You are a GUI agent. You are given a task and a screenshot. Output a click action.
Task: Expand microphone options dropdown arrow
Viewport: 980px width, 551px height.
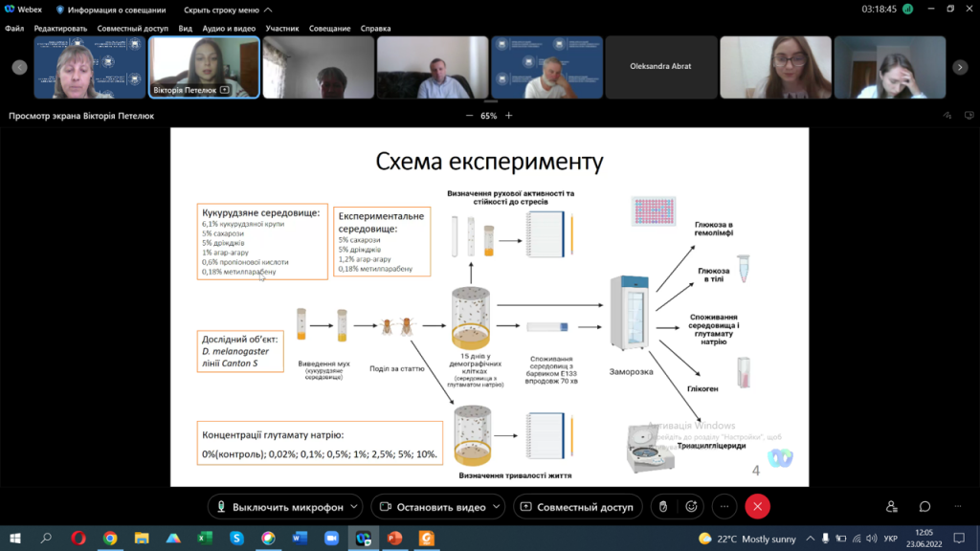pyautogui.click(x=355, y=506)
